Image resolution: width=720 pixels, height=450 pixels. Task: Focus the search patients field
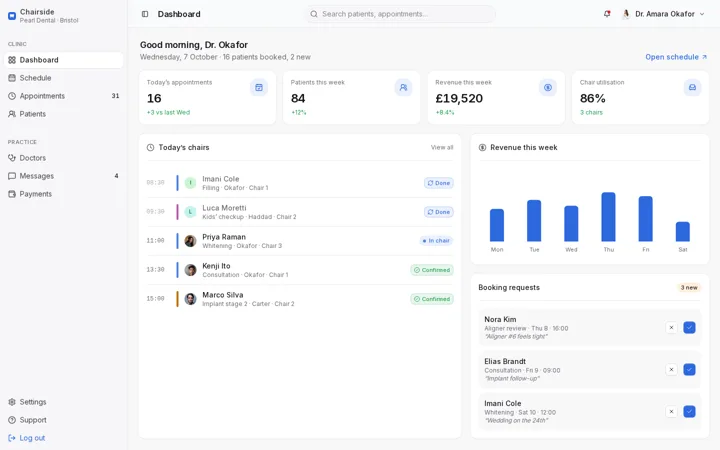(x=400, y=14)
